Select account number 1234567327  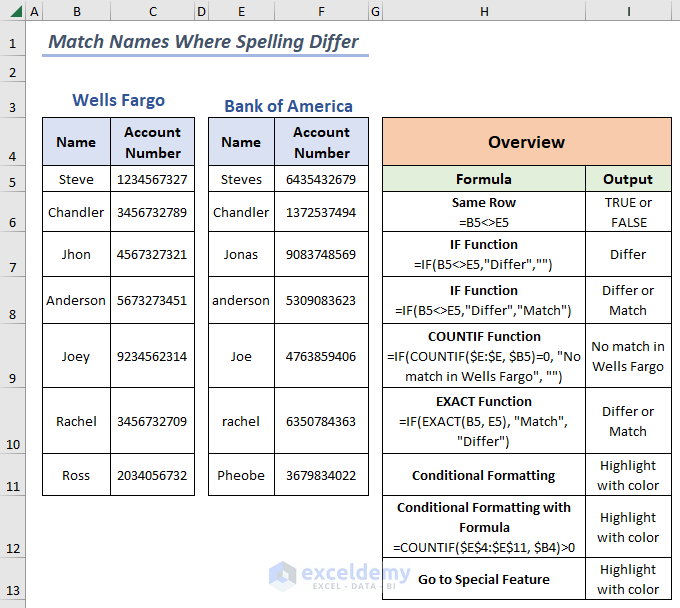152,179
